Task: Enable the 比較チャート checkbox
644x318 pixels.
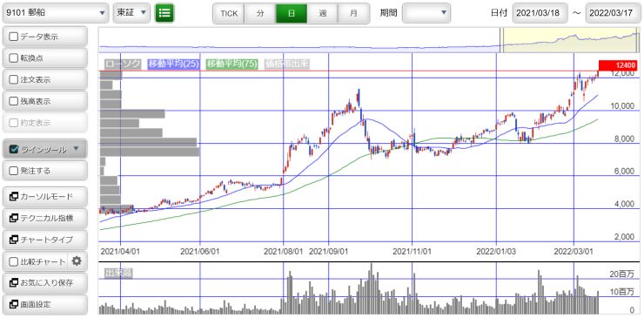Action: click(x=14, y=261)
